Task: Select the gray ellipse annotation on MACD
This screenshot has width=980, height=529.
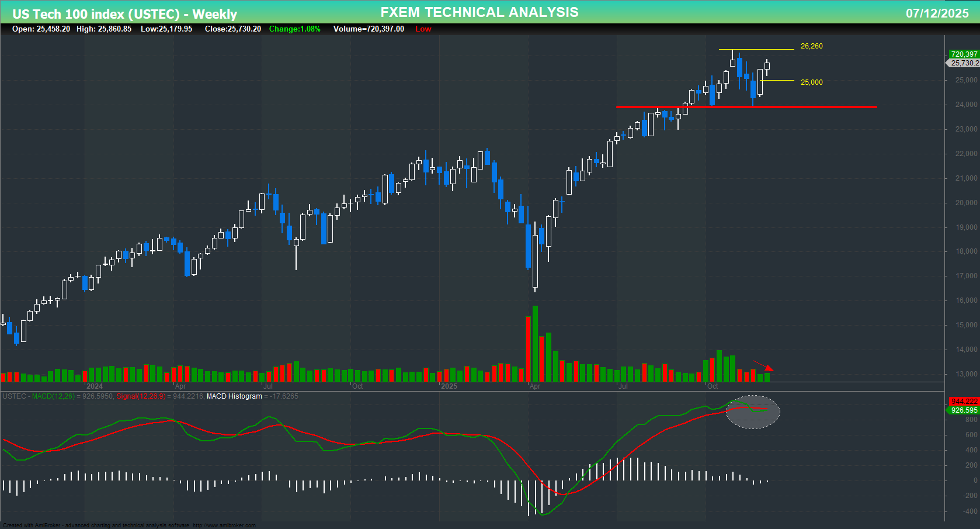Action: tap(753, 411)
